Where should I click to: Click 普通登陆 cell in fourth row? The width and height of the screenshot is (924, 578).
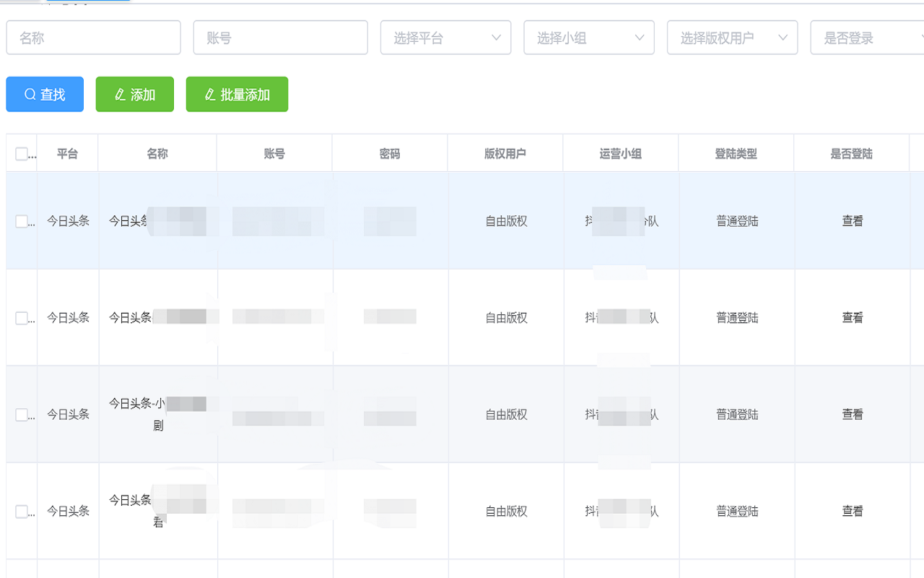[x=737, y=512]
